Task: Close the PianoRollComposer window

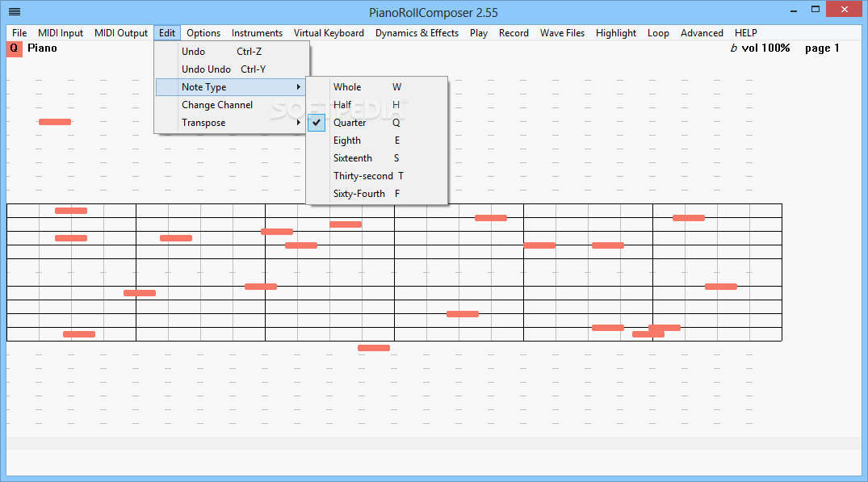Action: click(x=845, y=10)
